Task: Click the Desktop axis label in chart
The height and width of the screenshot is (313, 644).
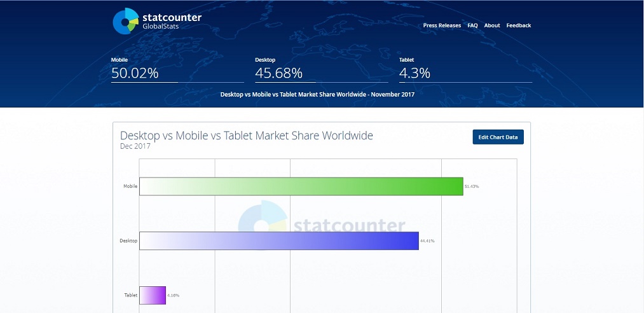Action: pos(128,240)
